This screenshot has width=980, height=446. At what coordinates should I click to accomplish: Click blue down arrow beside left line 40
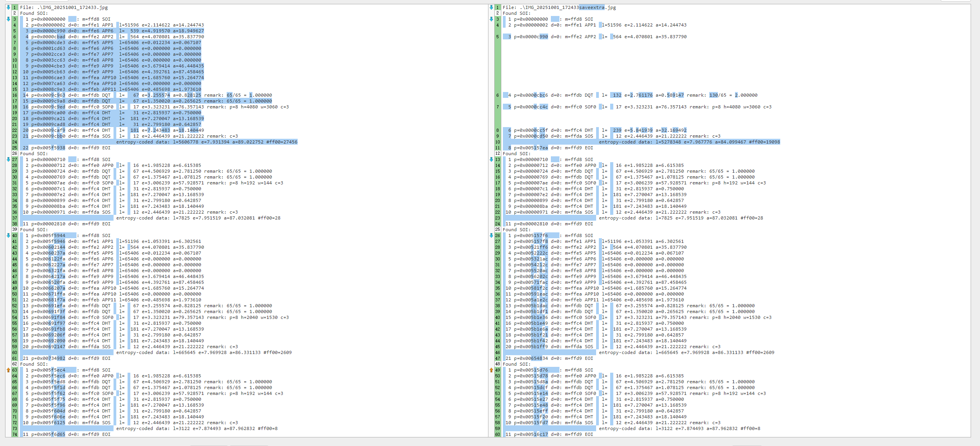click(x=8, y=235)
